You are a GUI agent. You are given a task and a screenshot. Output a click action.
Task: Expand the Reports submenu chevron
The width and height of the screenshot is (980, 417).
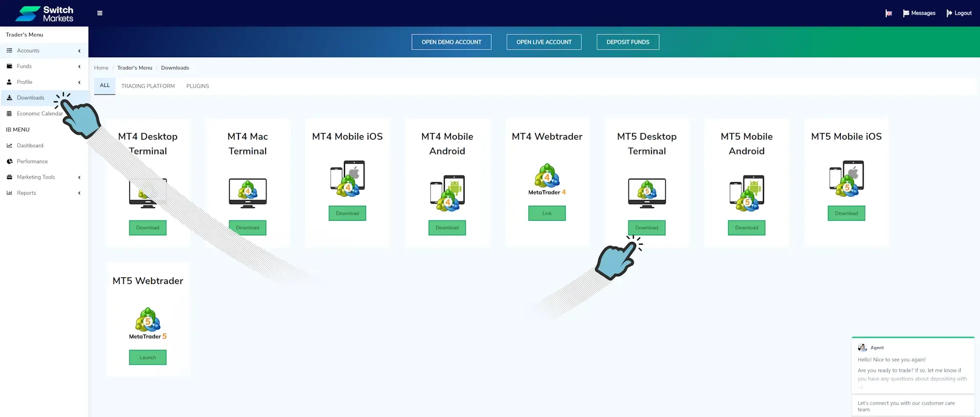coord(79,193)
